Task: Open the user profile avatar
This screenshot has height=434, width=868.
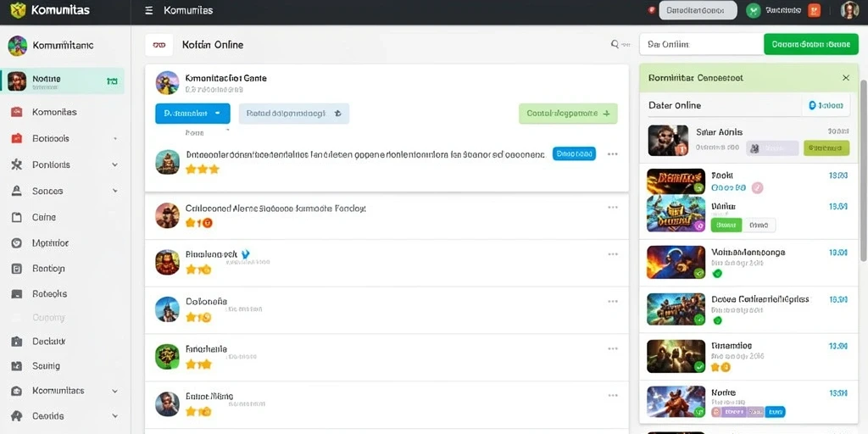Action: coord(849,10)
